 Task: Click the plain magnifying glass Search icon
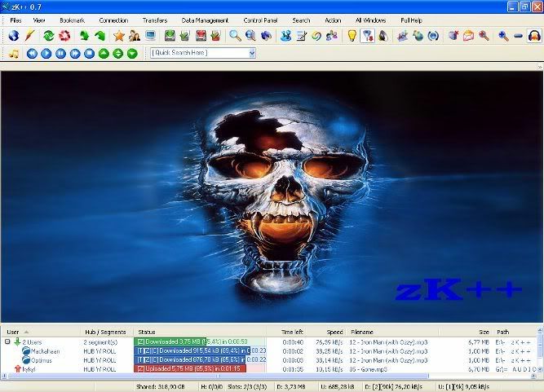(x=235, y=36)
